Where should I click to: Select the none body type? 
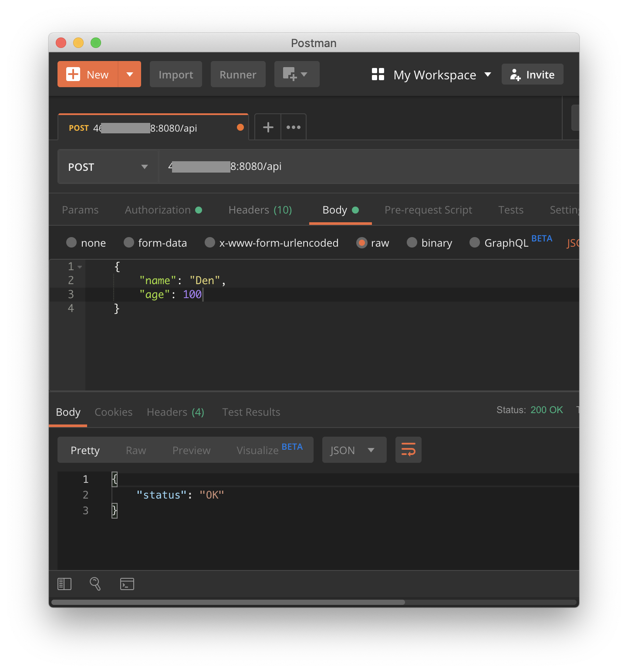click(x=71, y=242)
